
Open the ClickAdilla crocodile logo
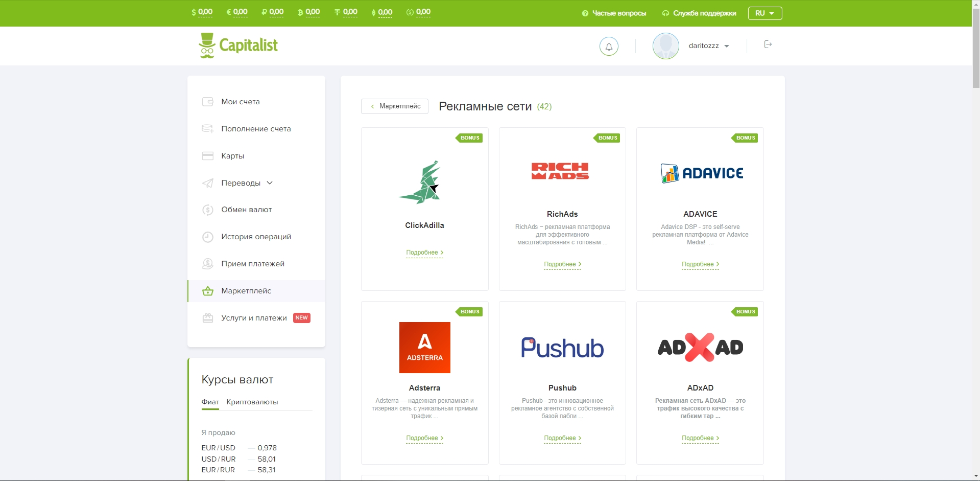click(420, 182)
